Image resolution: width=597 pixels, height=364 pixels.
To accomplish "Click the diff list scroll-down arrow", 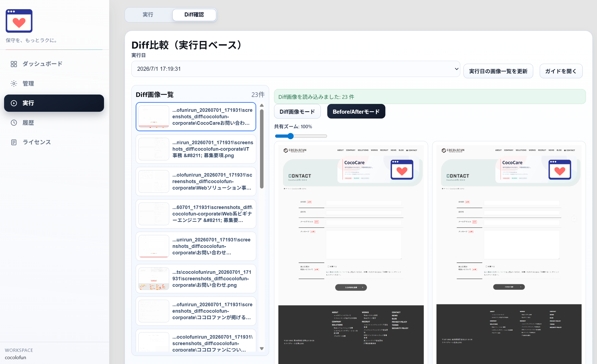I will click(262, 349).
